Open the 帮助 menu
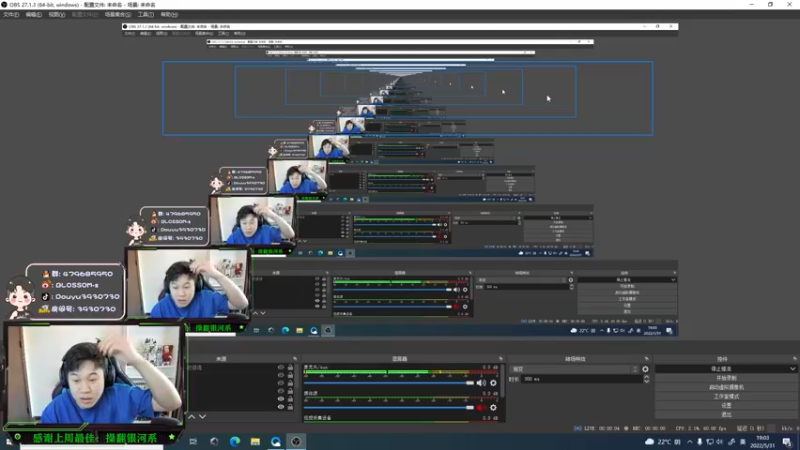The height and width of the screenshot is (450, 800). coord(169,14)
